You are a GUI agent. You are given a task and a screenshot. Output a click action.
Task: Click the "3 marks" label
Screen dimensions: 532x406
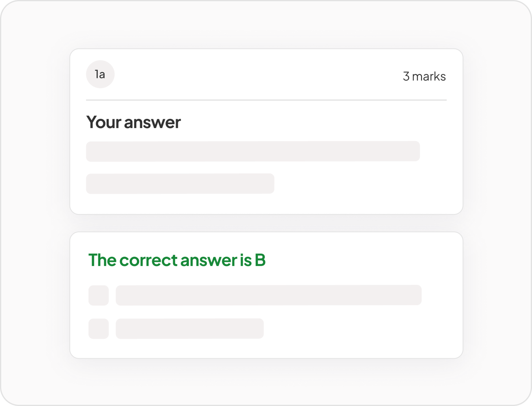424,76
